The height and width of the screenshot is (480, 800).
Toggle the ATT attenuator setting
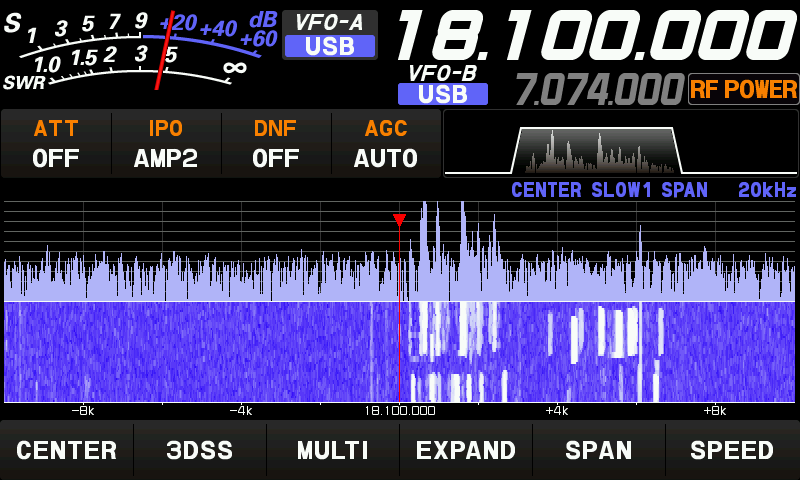pos(56,144)
